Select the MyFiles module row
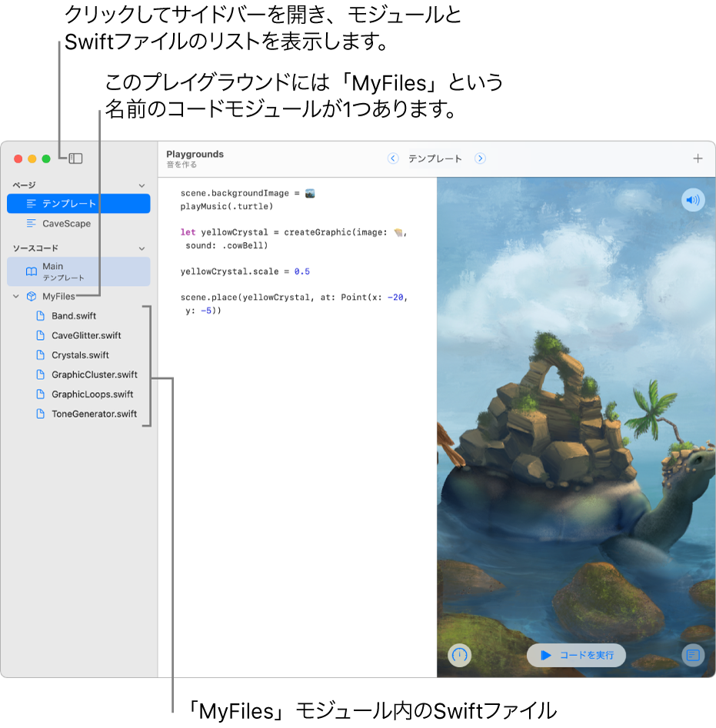This screenshot has width=716, height=728. (x=78, y=296)
